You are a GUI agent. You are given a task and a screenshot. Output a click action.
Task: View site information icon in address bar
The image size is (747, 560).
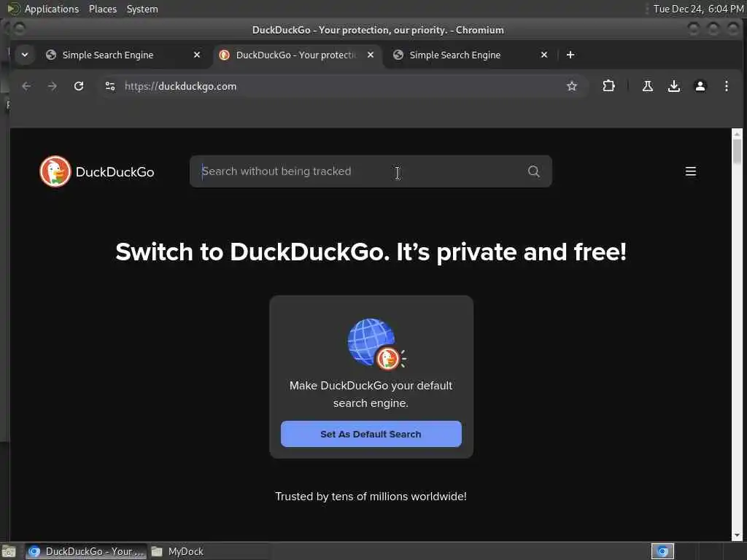(x=110, y=86)
